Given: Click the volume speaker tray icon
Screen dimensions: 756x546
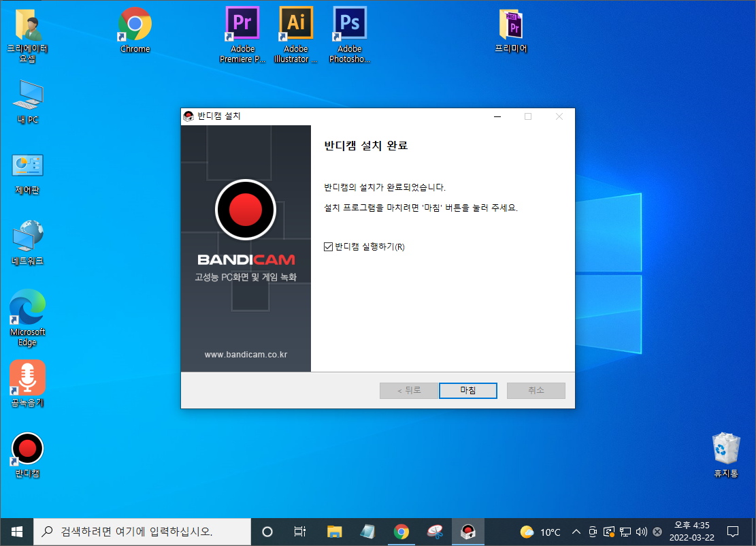Looking at the screenshot, I should coord(641,532).
